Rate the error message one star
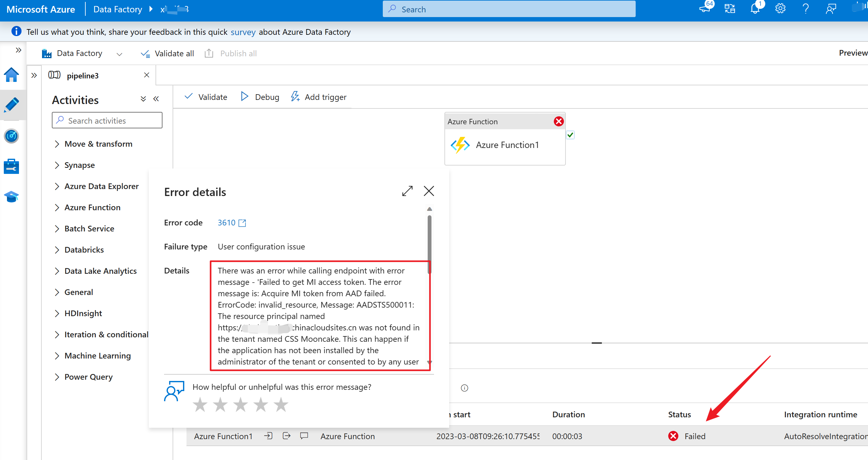This screenshot has width=868, height=460. tap(200, 404)
